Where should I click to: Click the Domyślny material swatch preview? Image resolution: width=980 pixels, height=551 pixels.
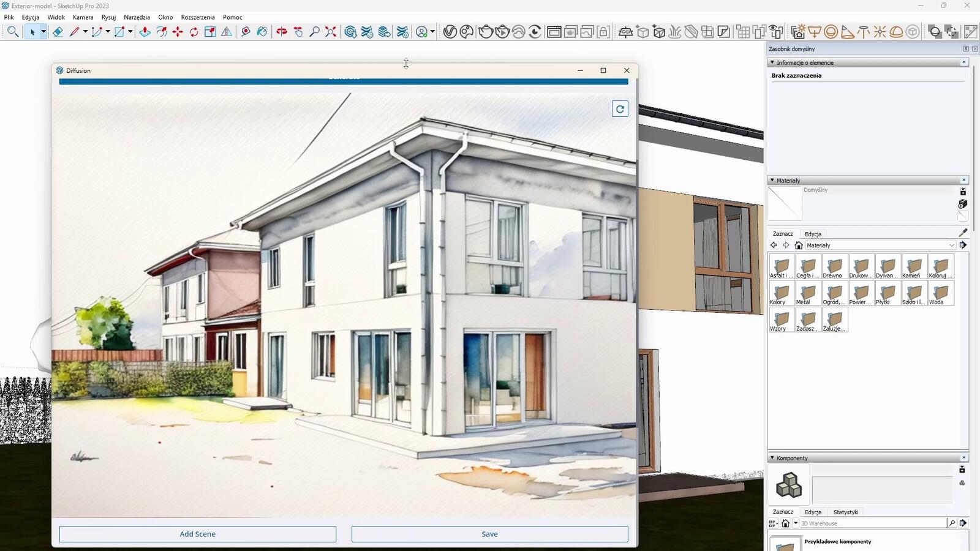785,203
